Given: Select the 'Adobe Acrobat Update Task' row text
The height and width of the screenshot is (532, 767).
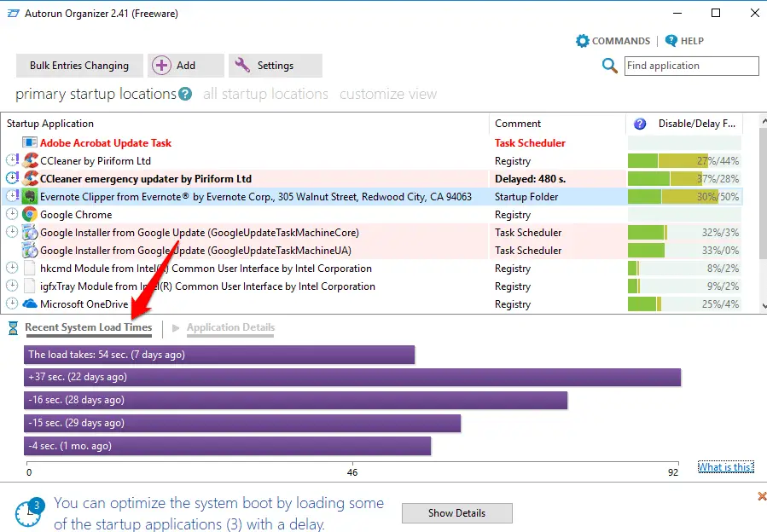Looking at the screenshot, I should (106, 142).
